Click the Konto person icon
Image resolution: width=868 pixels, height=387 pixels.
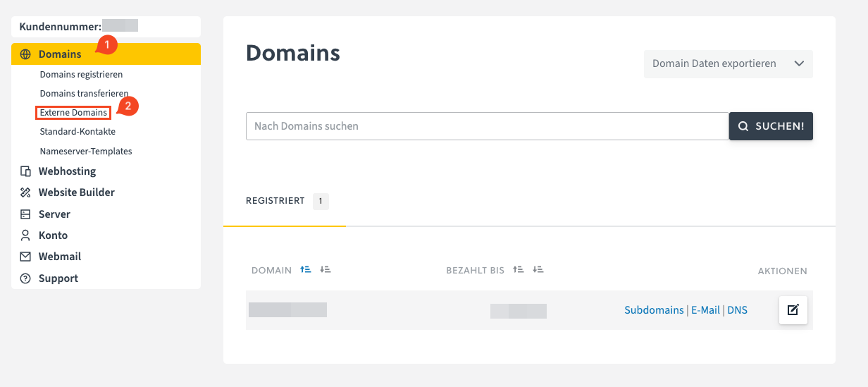(25, 235)
